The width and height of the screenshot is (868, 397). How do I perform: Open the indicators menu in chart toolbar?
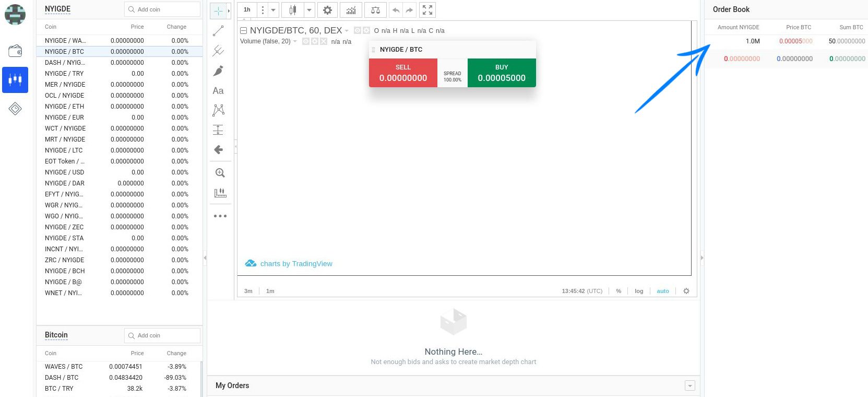pyautogui.click(x=351, y=10)
